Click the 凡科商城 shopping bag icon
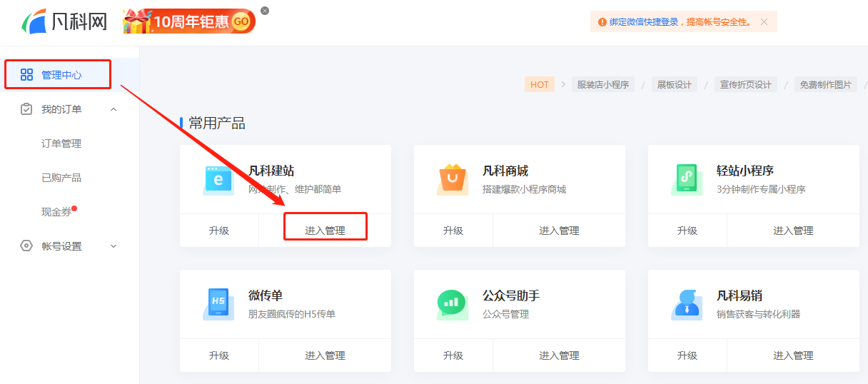This screenshot has width=868, height=384. (x=453, y=179)
